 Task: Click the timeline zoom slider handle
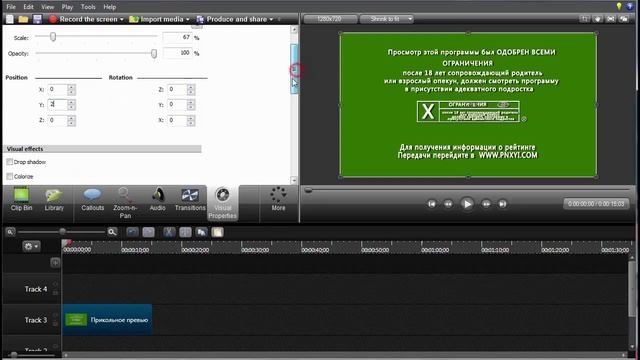click(x=62, y=232)
